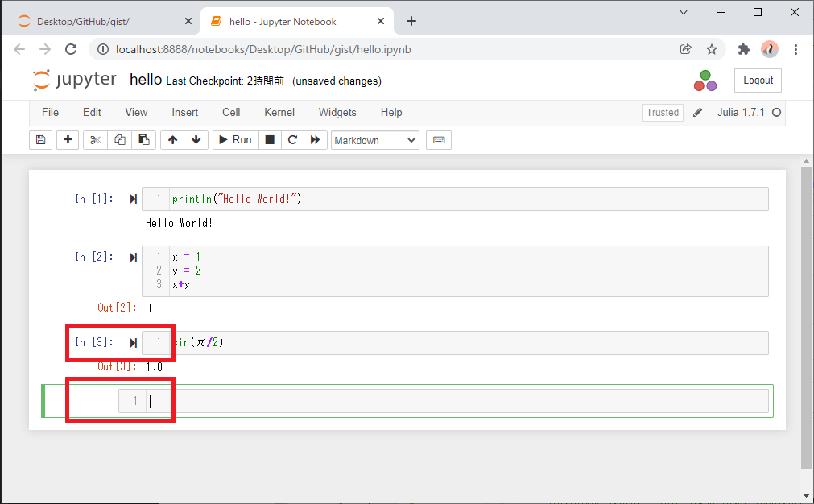Open the browser profile avatar
Viewport: 814px width, 504px height.
coord(770,49)
